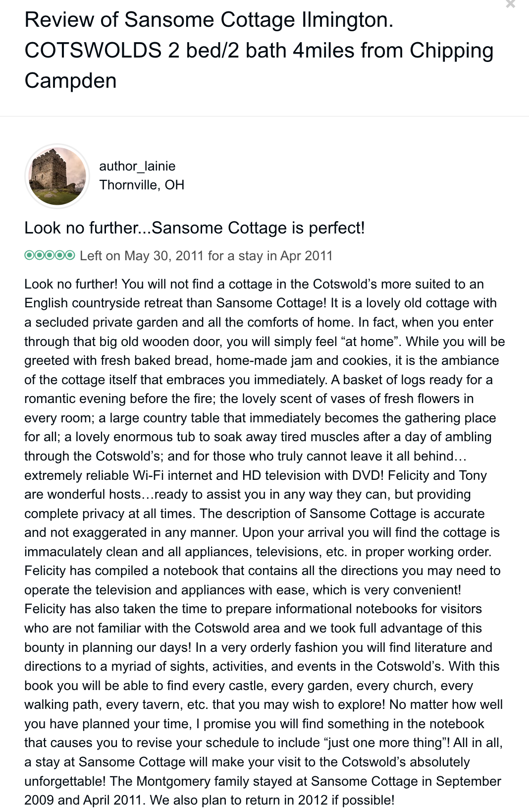This screenshot has width=529, height=812.
Task: Click the review's first sentence 'Look no further!'
Action: [x=70, y=284]
